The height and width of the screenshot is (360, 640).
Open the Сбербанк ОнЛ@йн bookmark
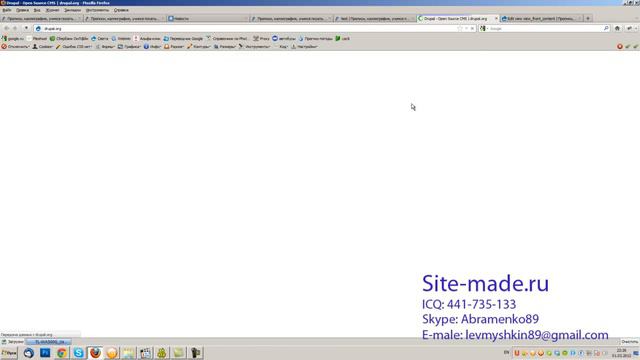point(69,38)
